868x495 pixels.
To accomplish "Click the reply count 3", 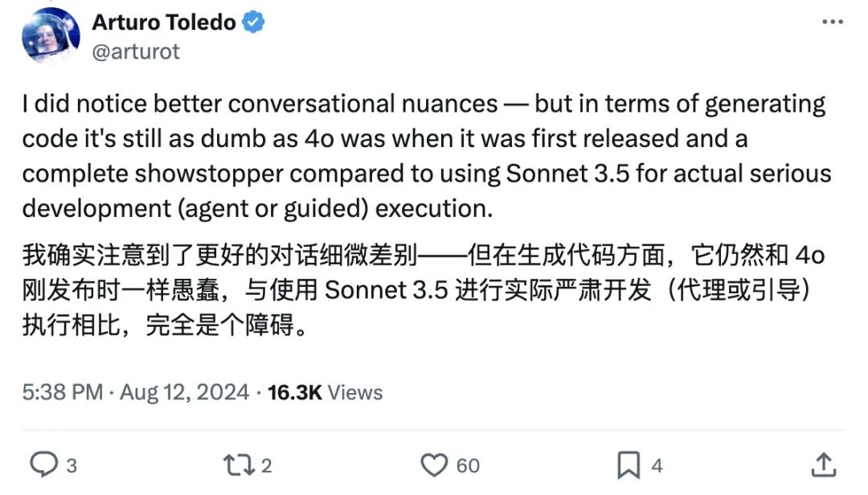I will pos(72,464).
